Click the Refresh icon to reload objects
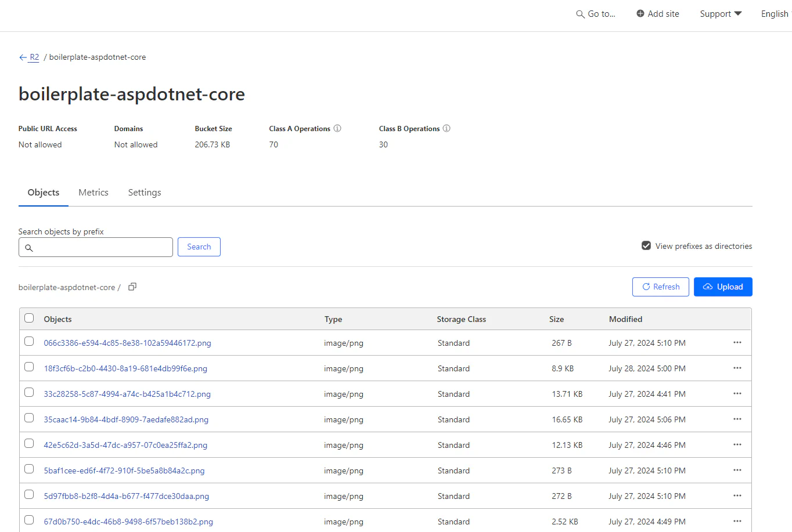This screenshot has width=792, height=532. (646, 287)
